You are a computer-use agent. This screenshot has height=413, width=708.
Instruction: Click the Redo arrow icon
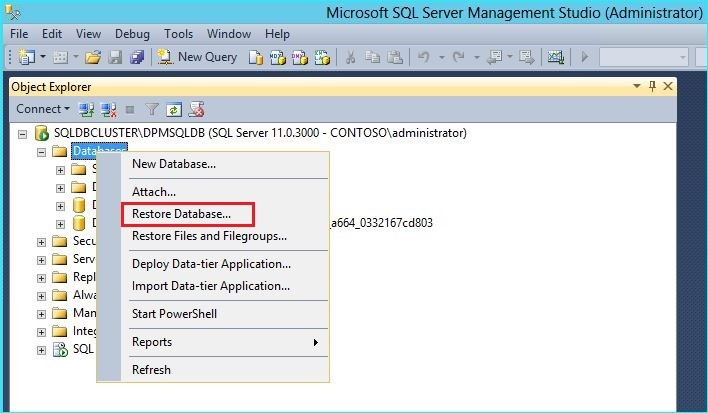point(458,57)
